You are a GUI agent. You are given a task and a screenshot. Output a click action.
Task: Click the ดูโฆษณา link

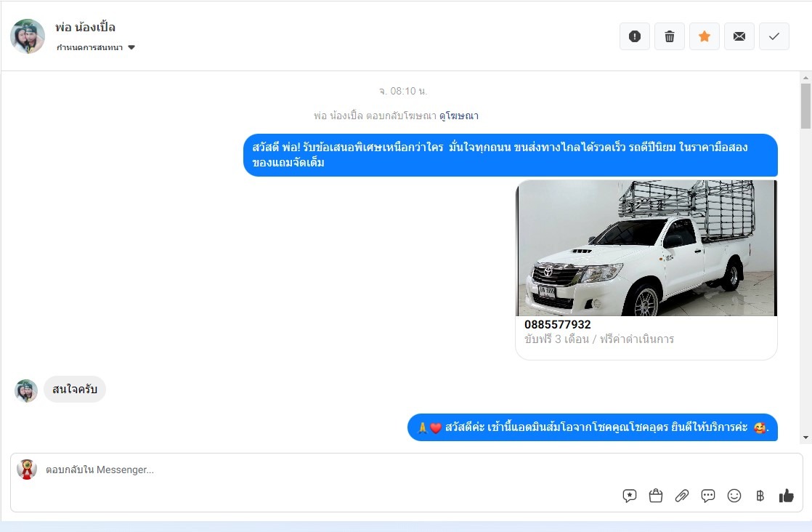click(458, 116)
